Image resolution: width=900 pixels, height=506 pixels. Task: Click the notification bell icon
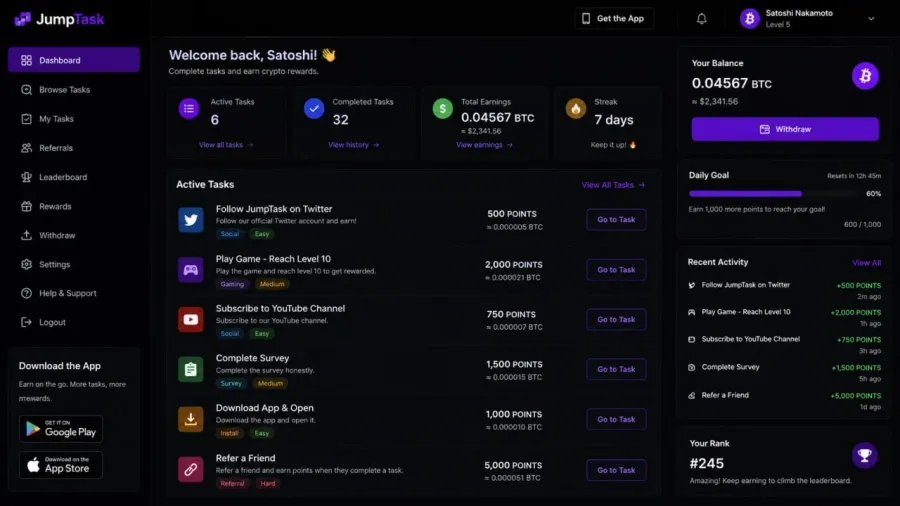coord(701,19)
